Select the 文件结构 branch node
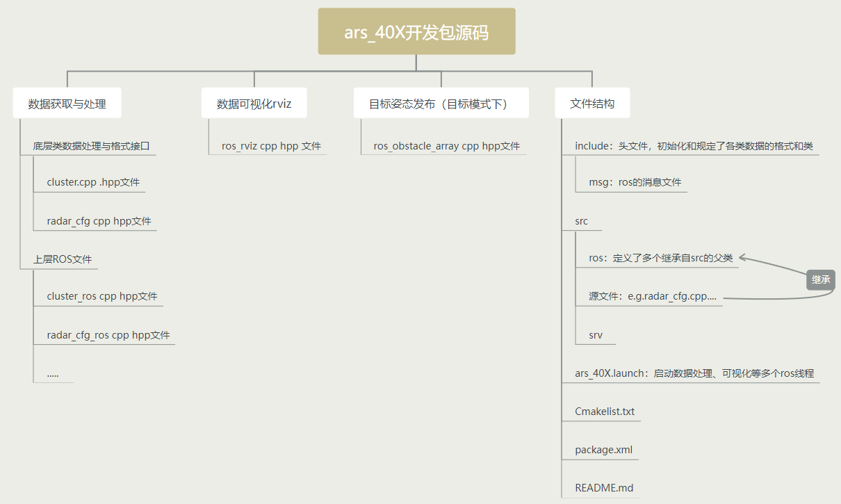Screen dimensions: 841x504 pyautogui.click(x=592, y=102)
